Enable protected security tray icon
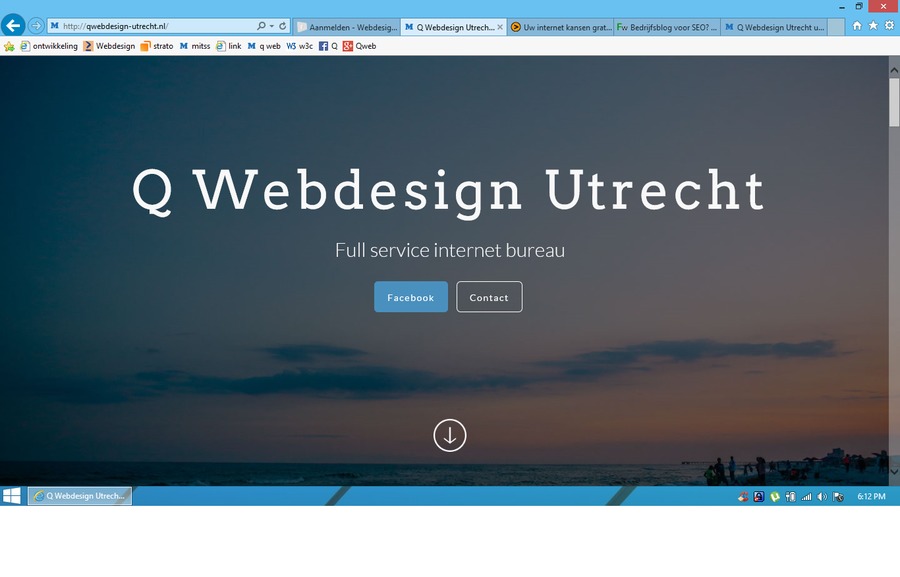Screen dimensions: 900x577 click(757, 496)
